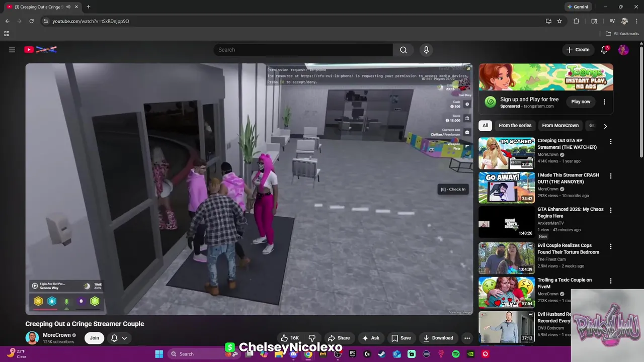
Task: Open Windows Start menu
Action: click(159, 354)
